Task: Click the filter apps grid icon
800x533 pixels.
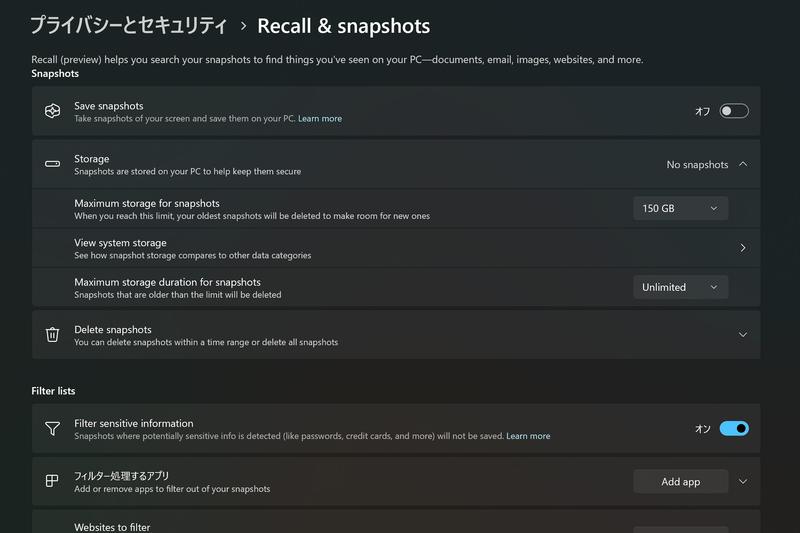Action: point(52,481)
